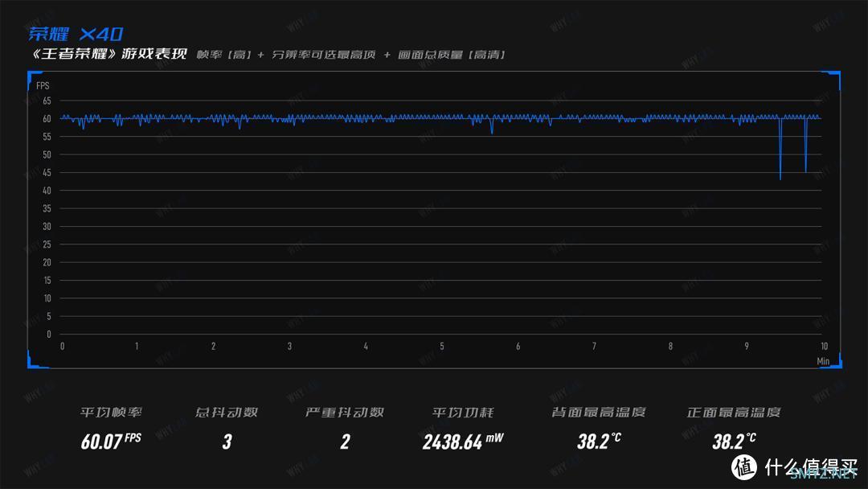
Task: Click the '8' minute axis label
Action: click(670, 346)
